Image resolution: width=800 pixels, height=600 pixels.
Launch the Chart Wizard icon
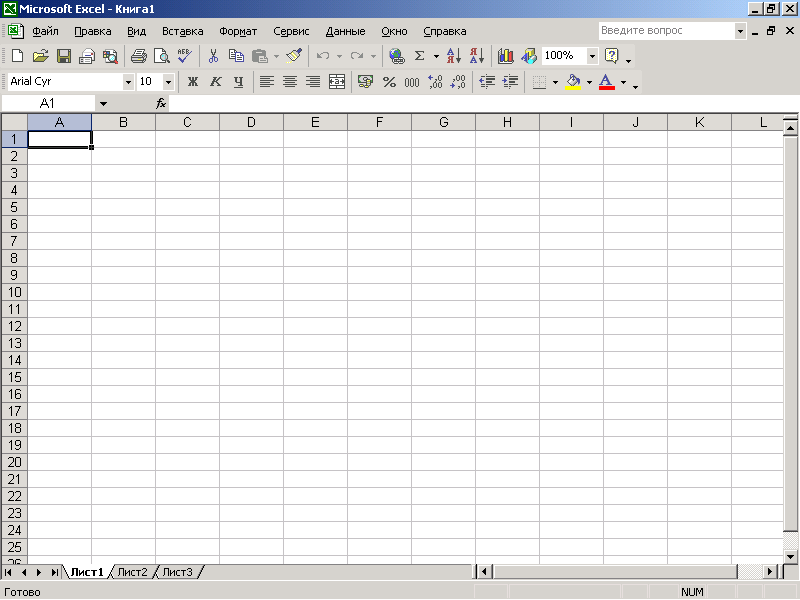click(506, 56)
